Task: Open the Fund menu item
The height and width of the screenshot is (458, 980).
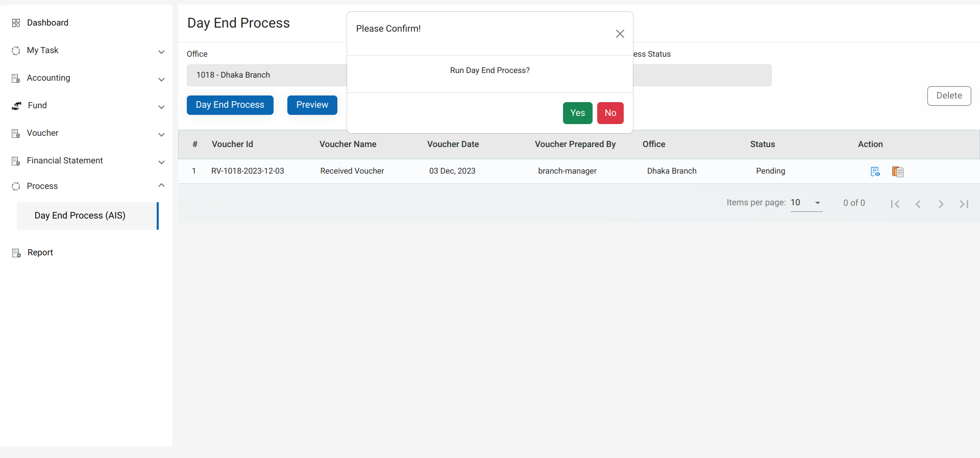Action: (x=37, y=106)
